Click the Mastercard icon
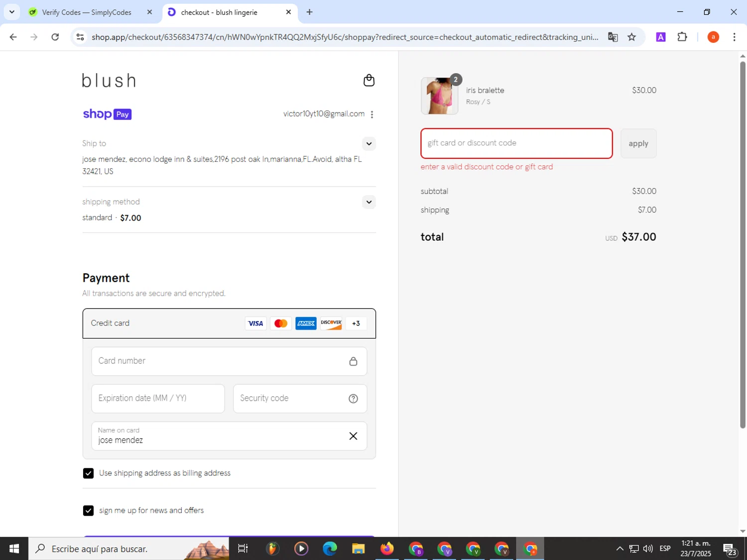Screen dimensions: 747x560 (x=281, y=324)
